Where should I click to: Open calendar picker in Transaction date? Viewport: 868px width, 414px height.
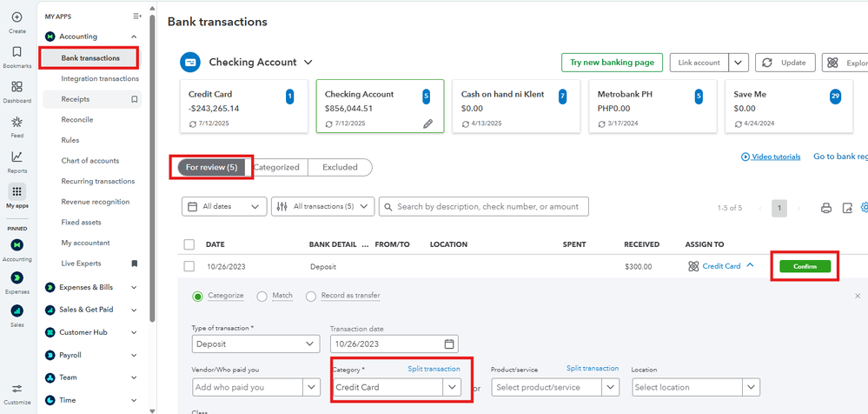(448, 344)
